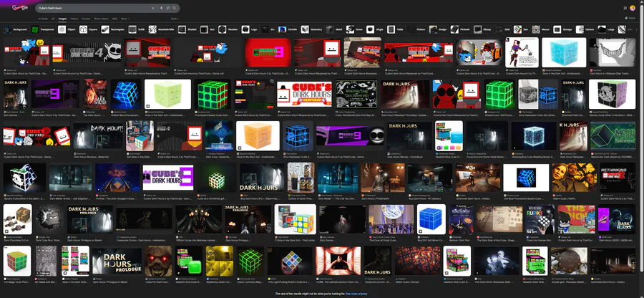Apply the Clipart filter chip
Screen dimensions: 644x298
point(67,29)
